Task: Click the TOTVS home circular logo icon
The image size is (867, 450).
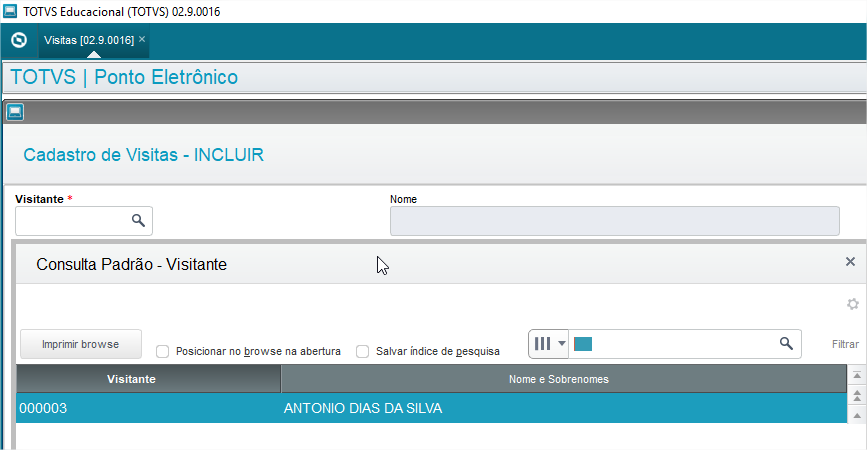Action: coord(19,40)
